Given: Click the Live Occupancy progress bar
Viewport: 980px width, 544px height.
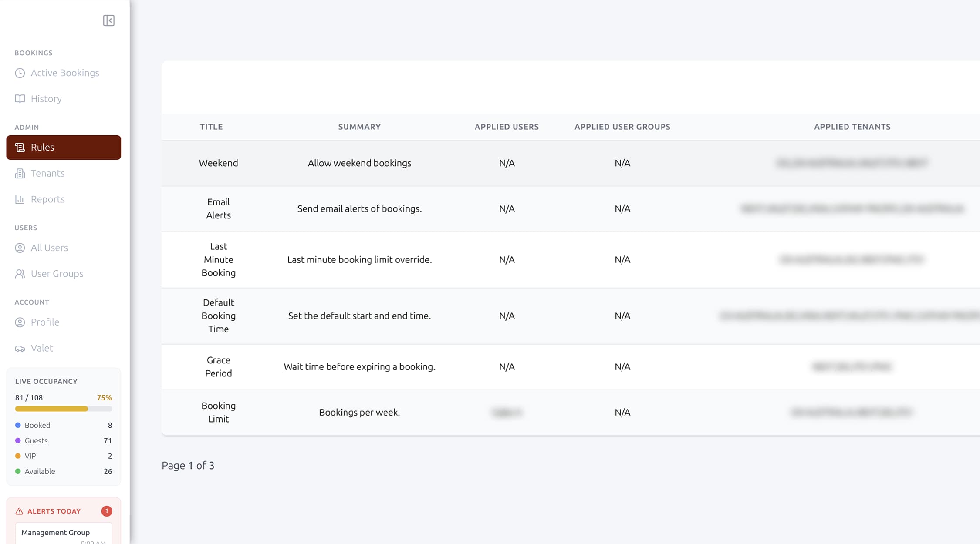Looking at the screenshot, I should (63, 409).
